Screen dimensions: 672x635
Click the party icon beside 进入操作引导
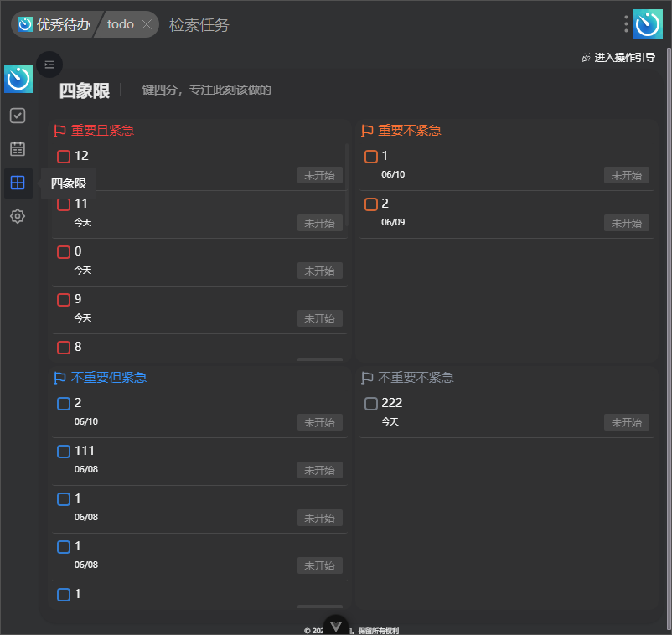click(586, 58)
